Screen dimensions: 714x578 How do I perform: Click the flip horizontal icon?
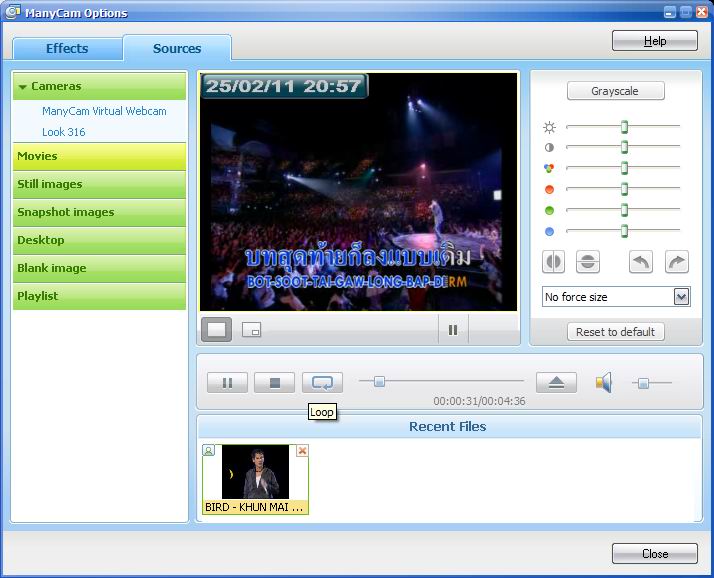[553, 262]
